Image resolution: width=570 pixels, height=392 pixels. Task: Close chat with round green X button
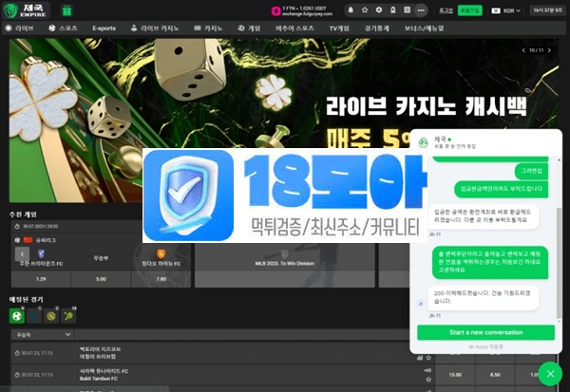point(550,373)
